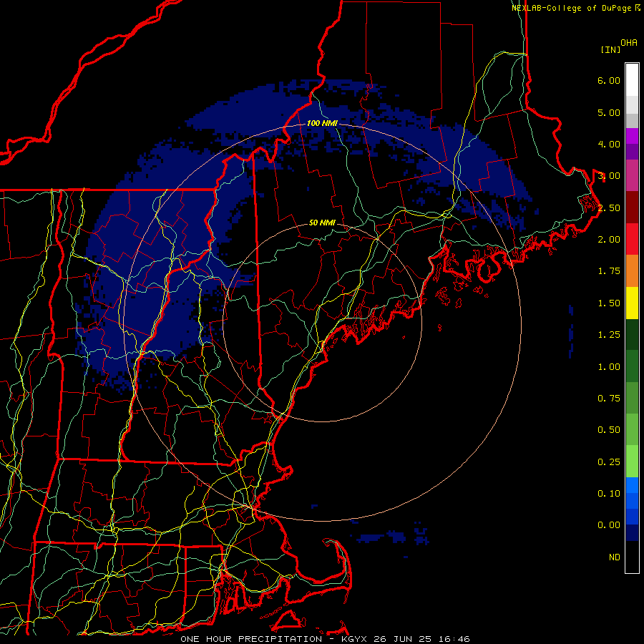Click the dark red swatch in the color scale

[632, 208]
